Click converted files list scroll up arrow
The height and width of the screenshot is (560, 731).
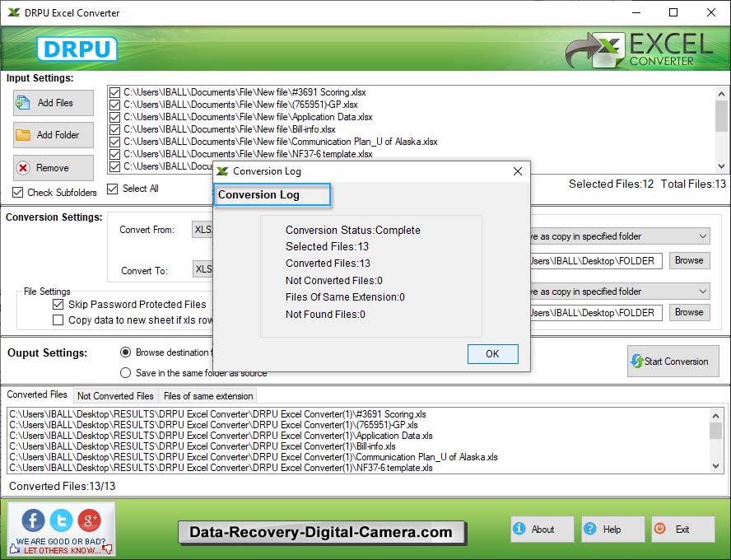[715, 415]
